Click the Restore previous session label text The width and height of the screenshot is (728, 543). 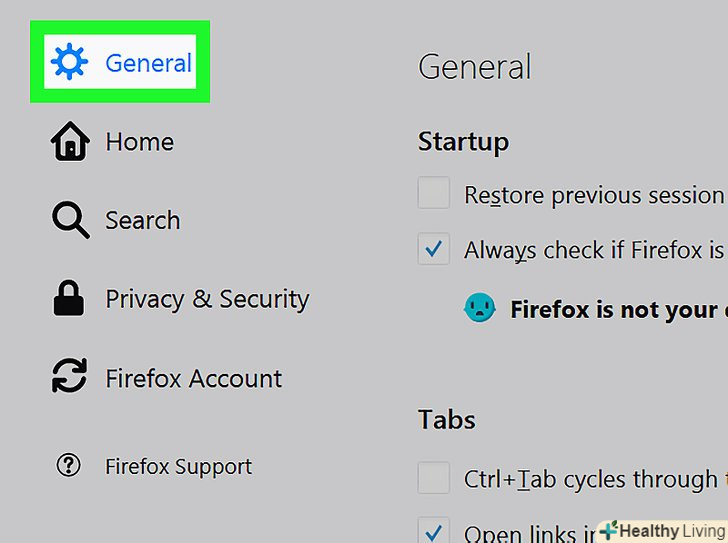(x=593, y=195)
